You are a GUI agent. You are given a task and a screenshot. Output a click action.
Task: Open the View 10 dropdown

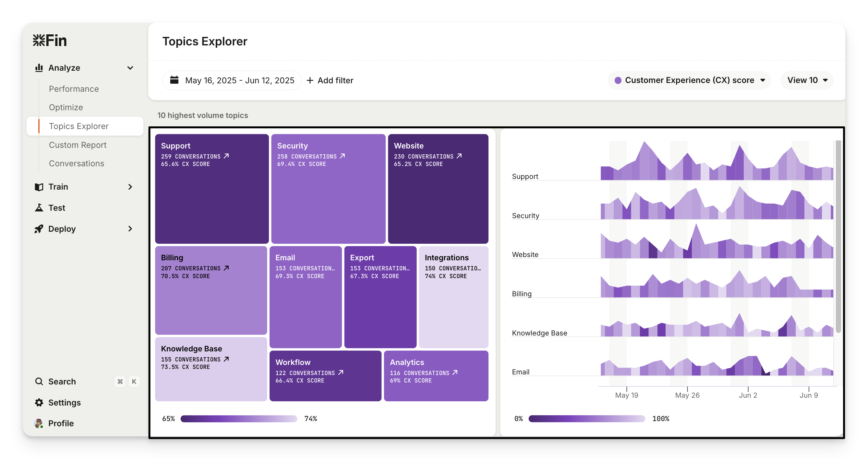[x=807, y=80]
